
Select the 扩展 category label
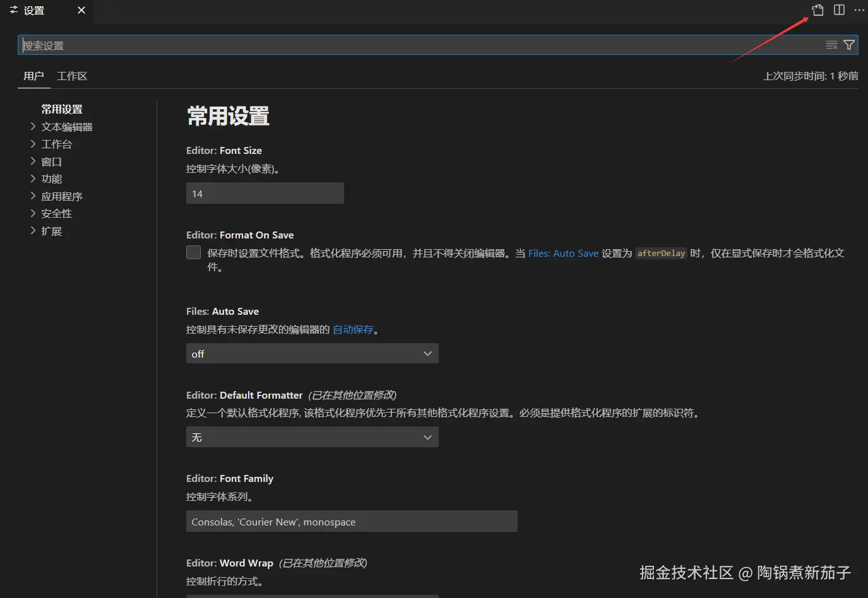52,231
